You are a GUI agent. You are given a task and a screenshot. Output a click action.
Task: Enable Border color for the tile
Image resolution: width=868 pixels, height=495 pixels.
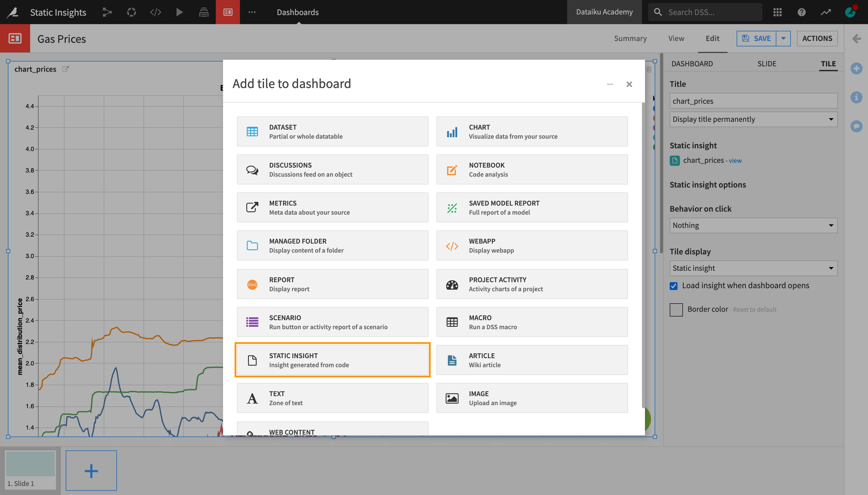(x=675, y=309)
